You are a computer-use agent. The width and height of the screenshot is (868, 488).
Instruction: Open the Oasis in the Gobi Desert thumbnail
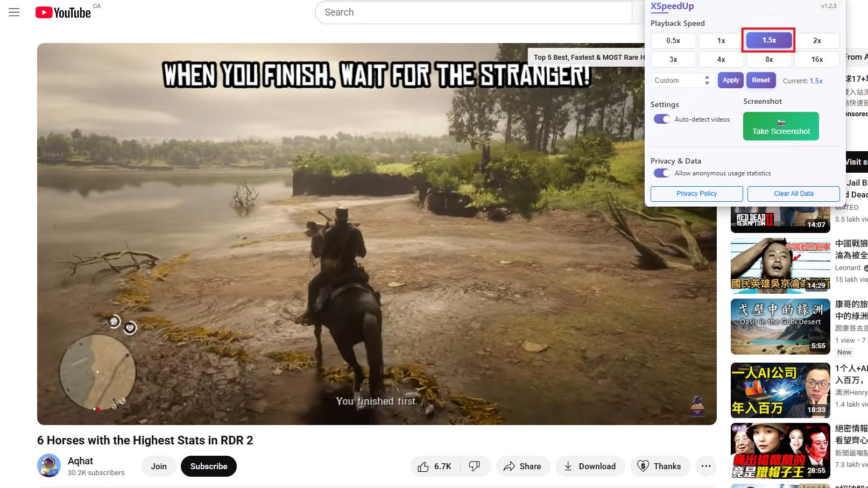click(780, 327)
